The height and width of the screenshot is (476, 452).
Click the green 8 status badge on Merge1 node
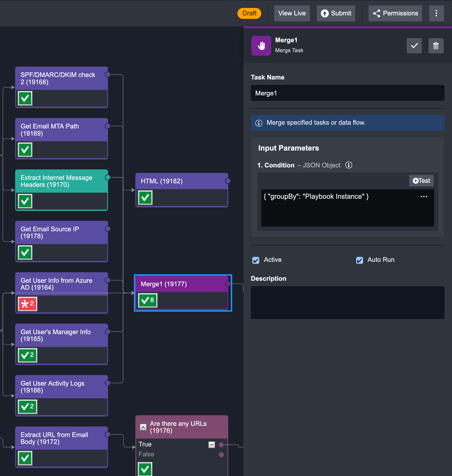148,300
